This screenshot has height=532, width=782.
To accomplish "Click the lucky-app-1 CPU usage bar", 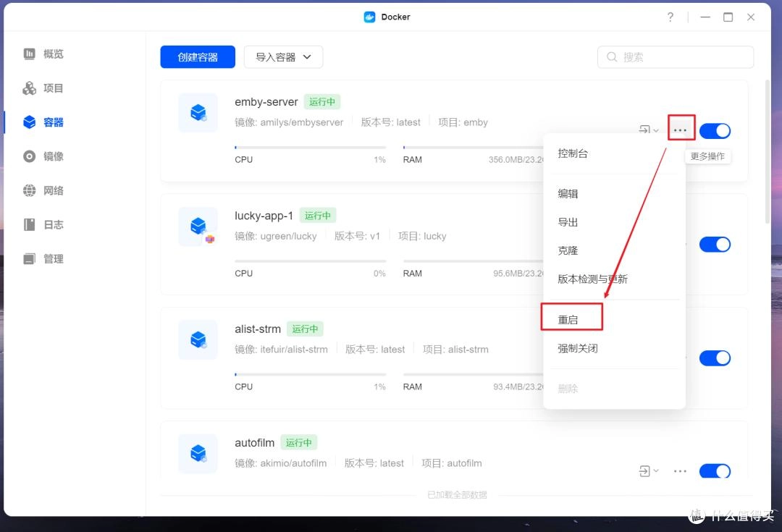I will coord(310,261).
